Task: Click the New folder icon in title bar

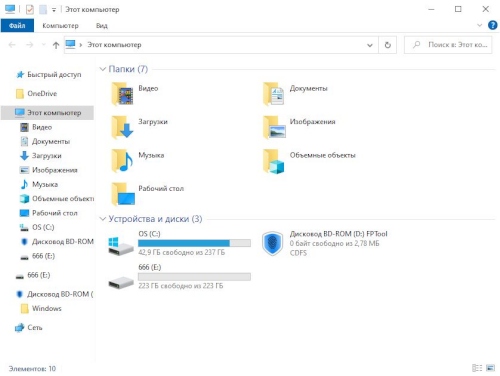Action: pyautogui.click(x=43, y=9)
